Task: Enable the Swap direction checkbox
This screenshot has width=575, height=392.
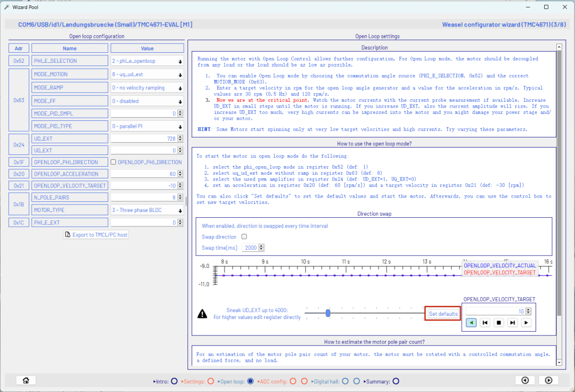Action: (x=243, y=236)
